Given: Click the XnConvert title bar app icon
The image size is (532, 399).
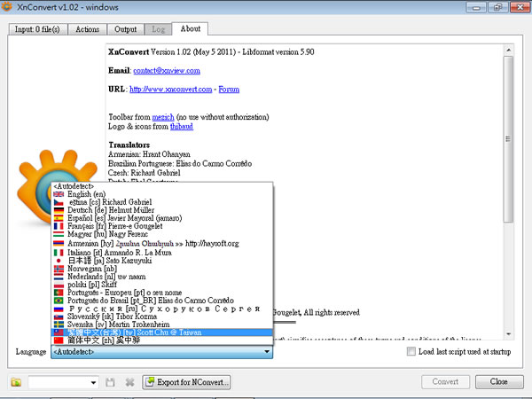Looking at the screenshot, I should tap(6, 6).
